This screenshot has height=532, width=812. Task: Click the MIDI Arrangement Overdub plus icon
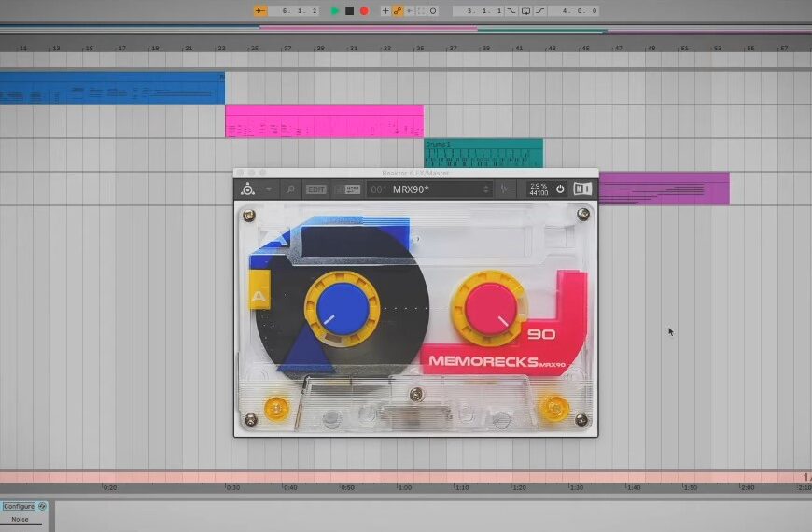[385, 11]
